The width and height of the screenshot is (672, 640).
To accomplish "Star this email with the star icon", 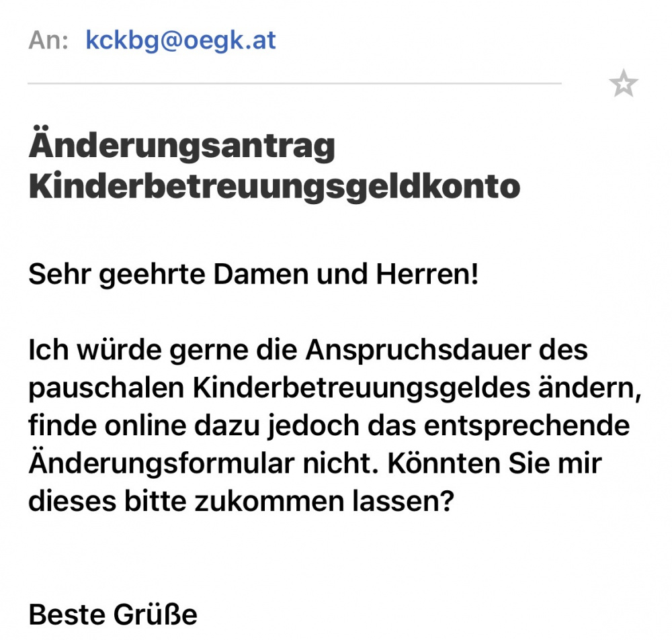I will (623, 85).
